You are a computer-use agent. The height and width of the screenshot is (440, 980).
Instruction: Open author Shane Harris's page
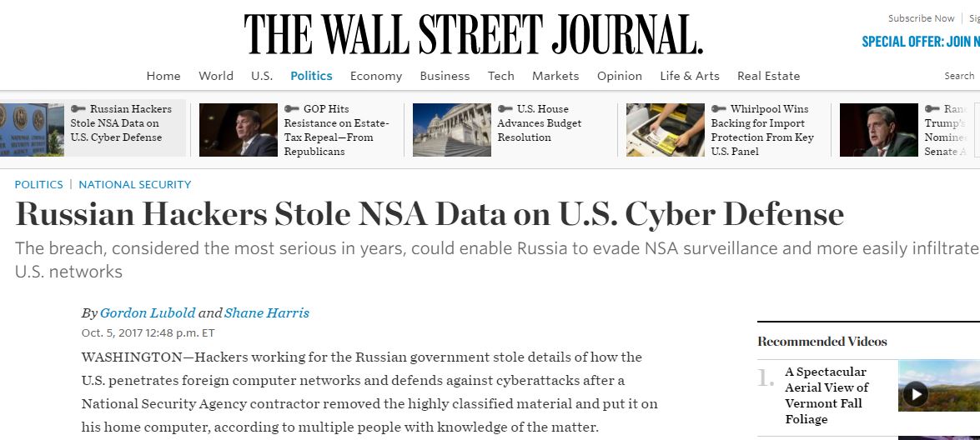(267, 313)
